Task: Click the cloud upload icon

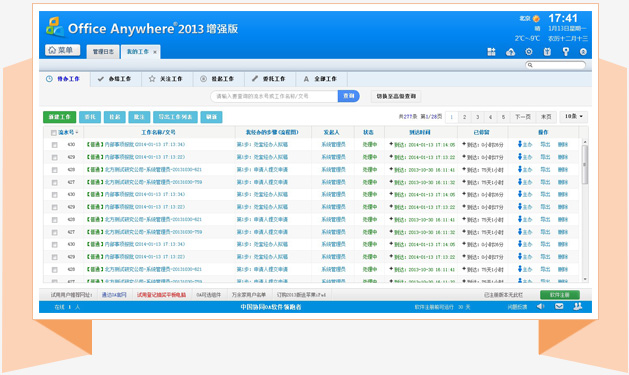Action: tap(510, 52)
